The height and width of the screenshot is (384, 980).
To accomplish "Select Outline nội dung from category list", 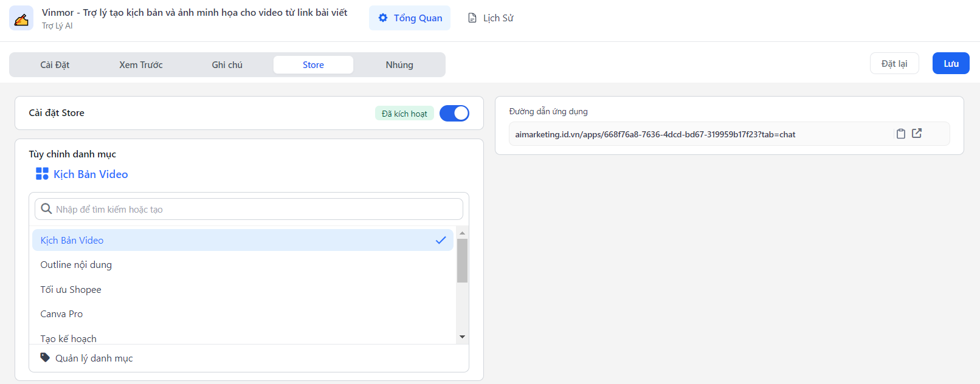I will pyautogui.click(x=76, y=265).
